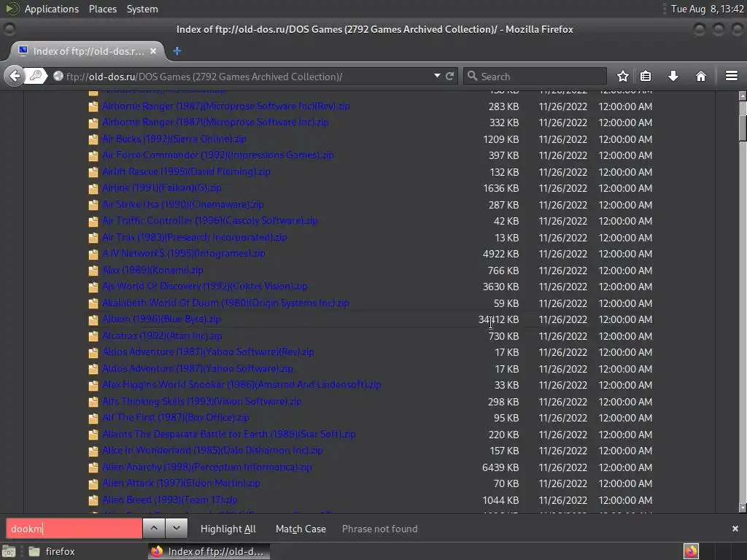Click file icon beside All The First (1987)
This screenshot has height=560, width=747.
click(x=93, y=418)
